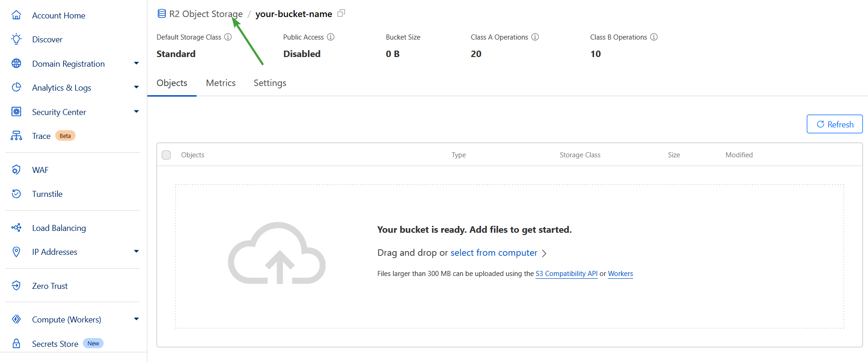
Task: Click the Disabled public access value
Action: (302, 54)
